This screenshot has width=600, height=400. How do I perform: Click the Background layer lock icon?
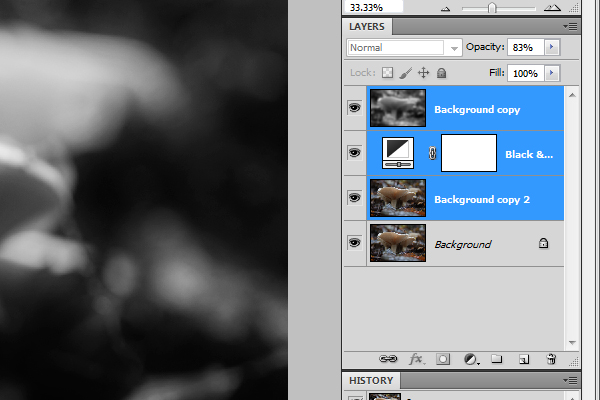[x=543, y=243]
